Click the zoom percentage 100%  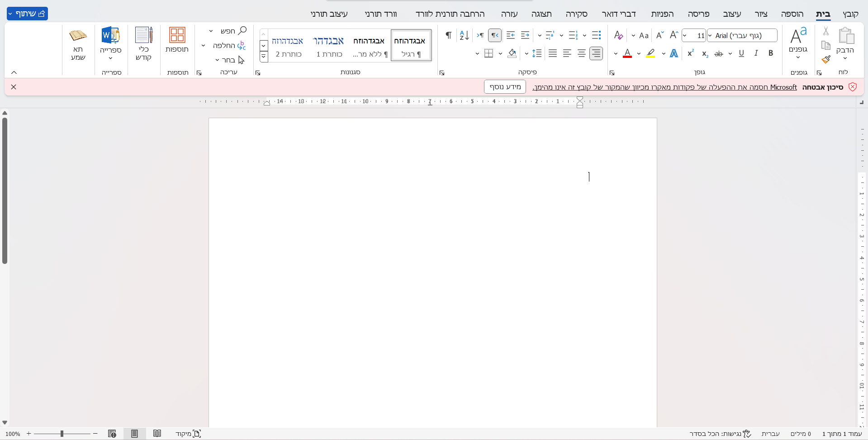point(13,434)
